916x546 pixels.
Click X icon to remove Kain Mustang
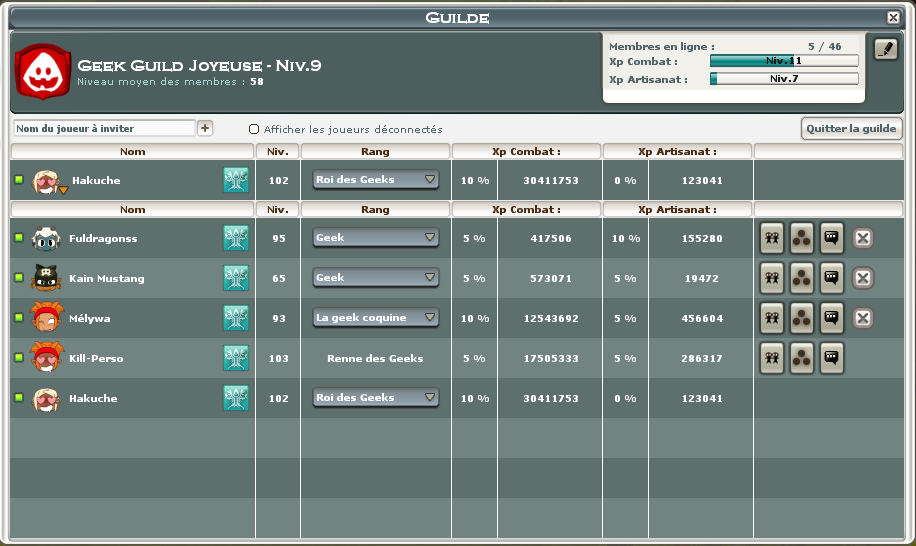(x=863, y=278)
